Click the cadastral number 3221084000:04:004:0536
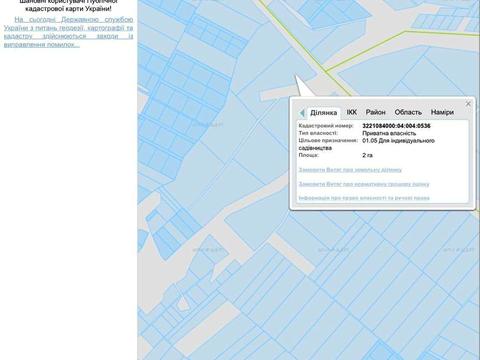The width and height of the screenshot is (480, 360). [396, 126]
